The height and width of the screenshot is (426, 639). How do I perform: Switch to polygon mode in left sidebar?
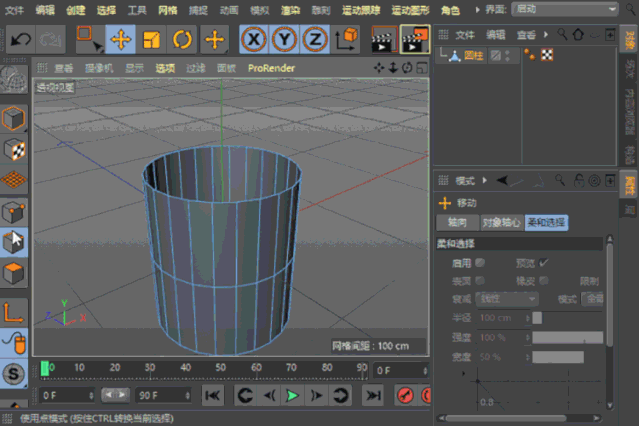click(14, 272)
